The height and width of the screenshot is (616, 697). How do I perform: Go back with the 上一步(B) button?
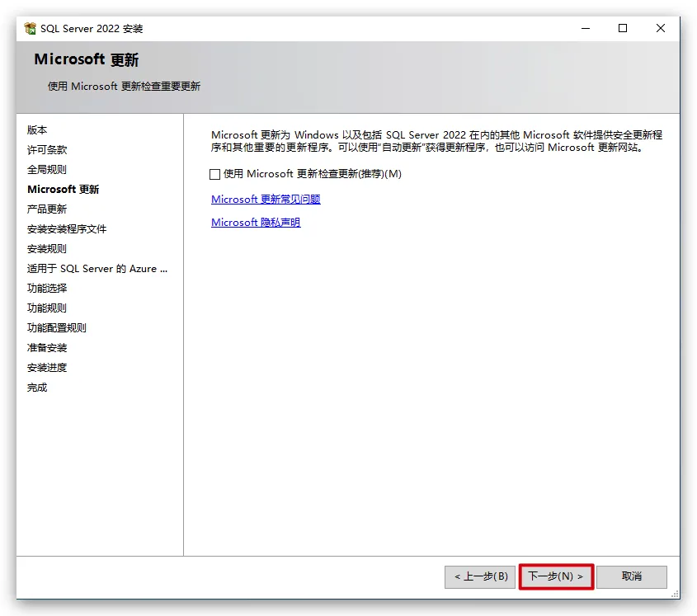coord(480,576)
